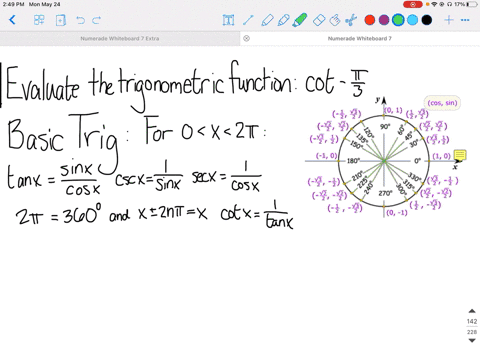Tap the Wi-Fi status icon
Image resolution: width=480 pixels, height=360 pixels.
434,4
